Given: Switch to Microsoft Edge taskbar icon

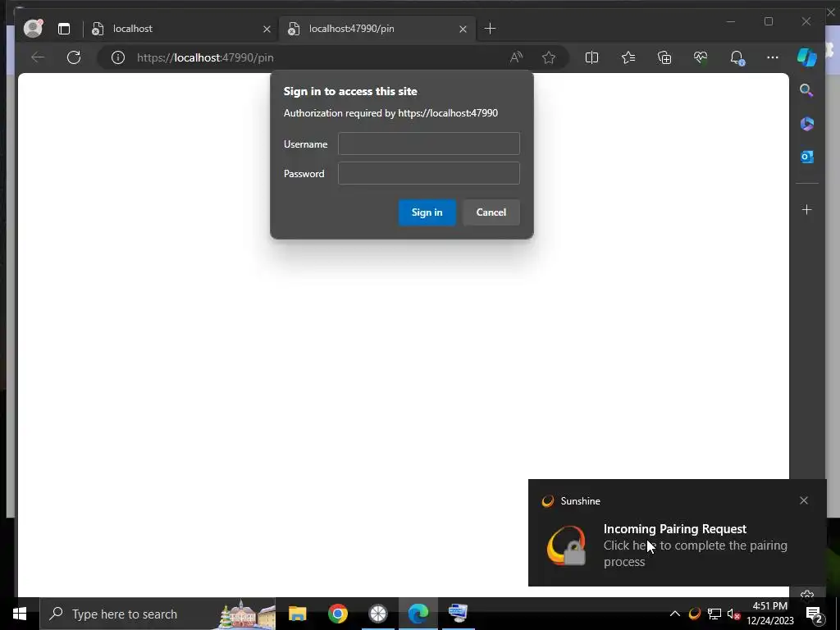Looking at the screenshot, I should point(418,614).
